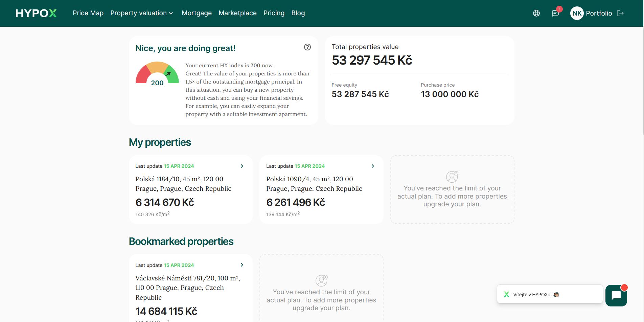Click add-user icon in Bookmarked properties placeholder
The image size is (644, 322).
point(321,280)
